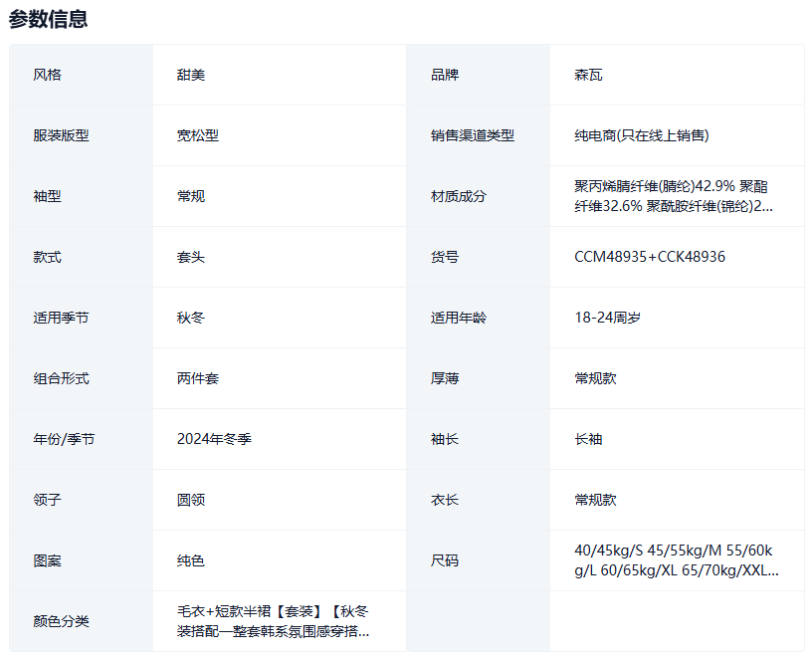Click the 纯电商(只在线上销售) channel value
This screenshot has width=812, height=663.
click(642, 135)
